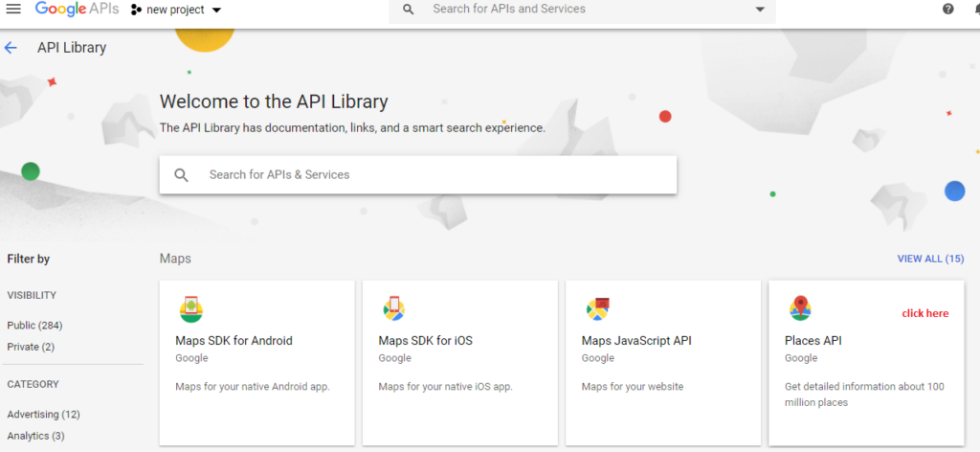
Task: Click VIEW ALL (15) for Maps
Action: tap(930, 259)
